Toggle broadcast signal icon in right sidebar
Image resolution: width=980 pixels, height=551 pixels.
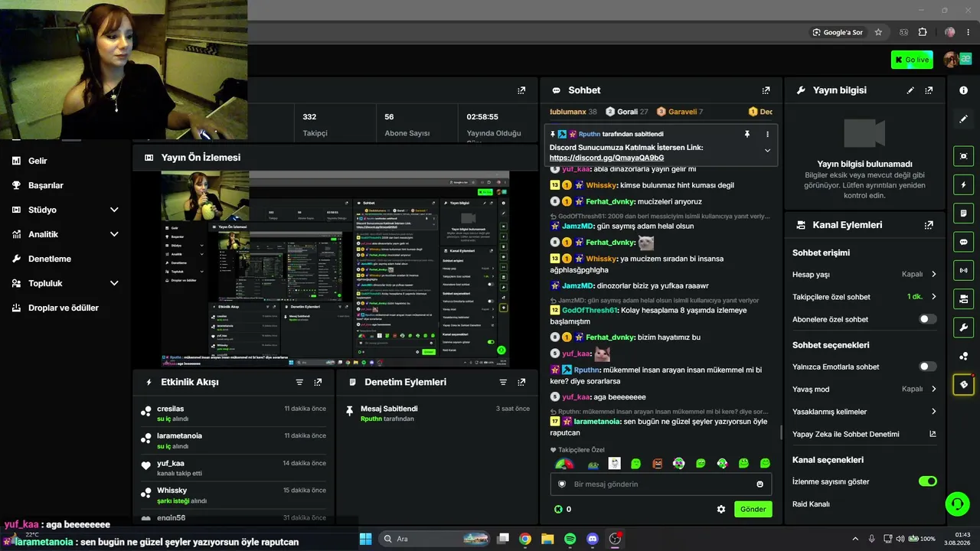point(963,270)
